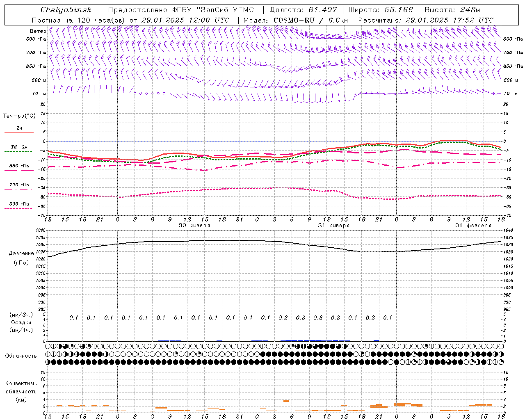Click the left 700 гПа wind level label
This screenshot has height=420, width=525.
click(x=36, y=52)
